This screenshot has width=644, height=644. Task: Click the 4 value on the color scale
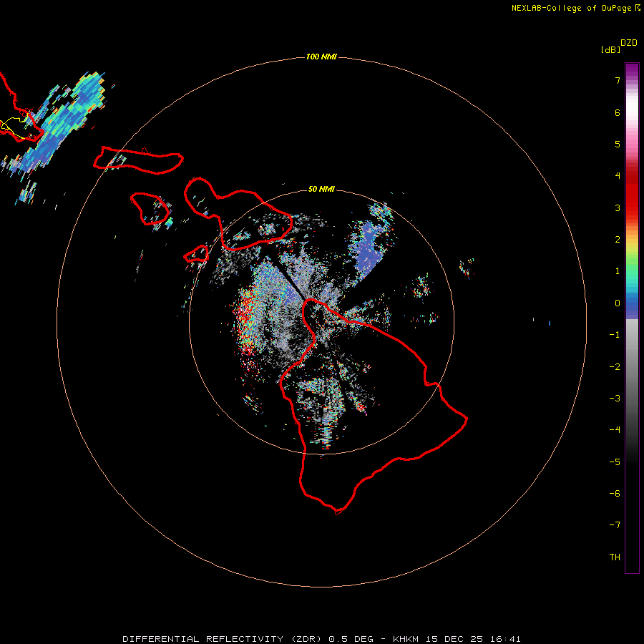618,176
